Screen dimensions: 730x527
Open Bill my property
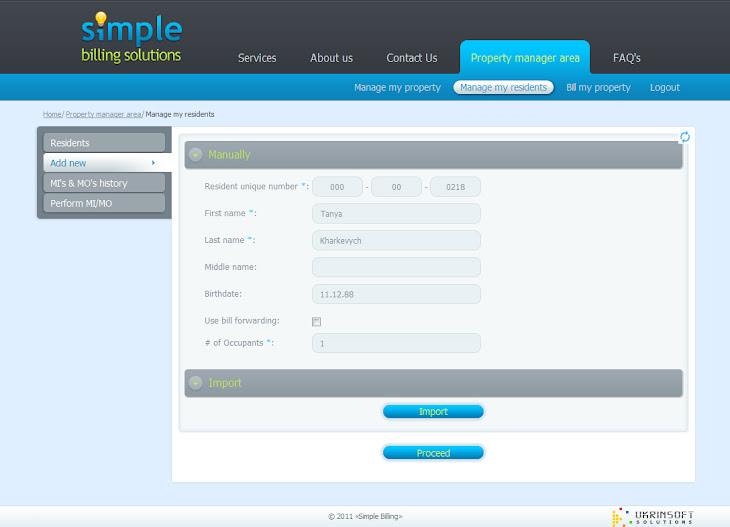tap(598, 88)
